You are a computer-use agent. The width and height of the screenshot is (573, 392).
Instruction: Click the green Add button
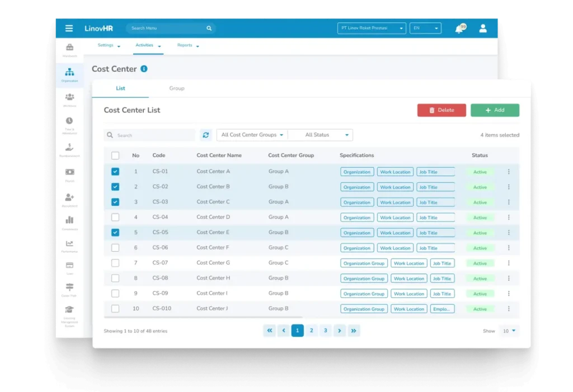click(x=495, y=110)
